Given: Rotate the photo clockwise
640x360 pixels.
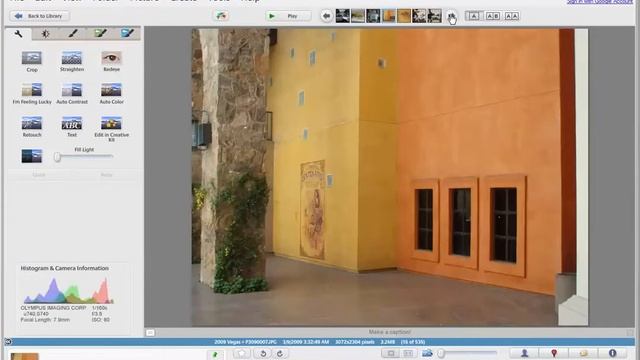Looking at the screenshot, I should [280, 353].
